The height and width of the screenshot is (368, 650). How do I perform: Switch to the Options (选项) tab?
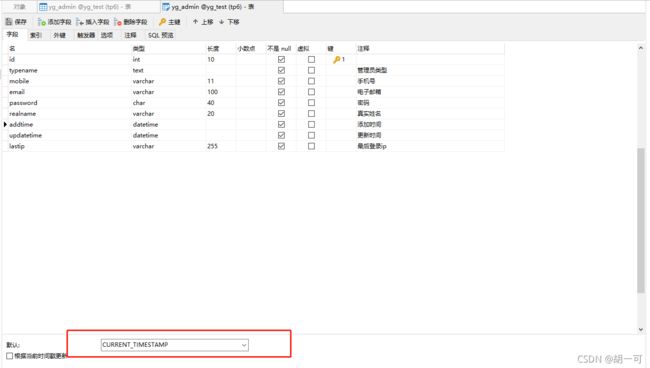pos(107,35)
